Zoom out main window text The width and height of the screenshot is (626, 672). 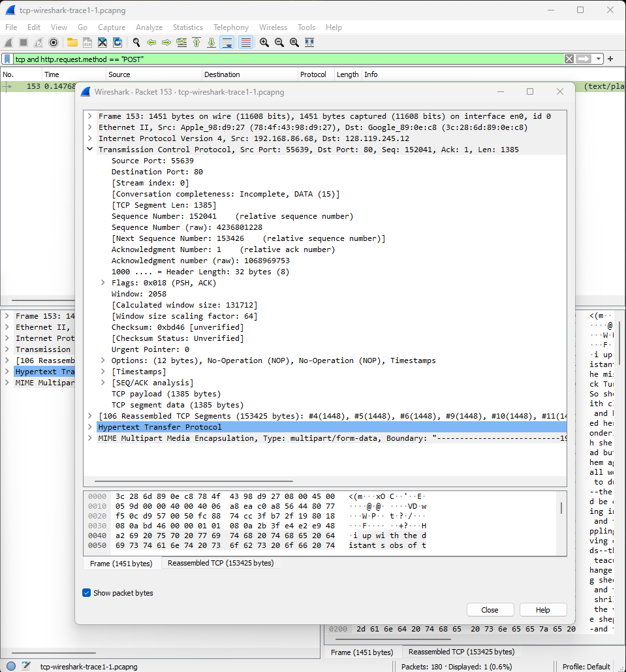tap(279, 42)
